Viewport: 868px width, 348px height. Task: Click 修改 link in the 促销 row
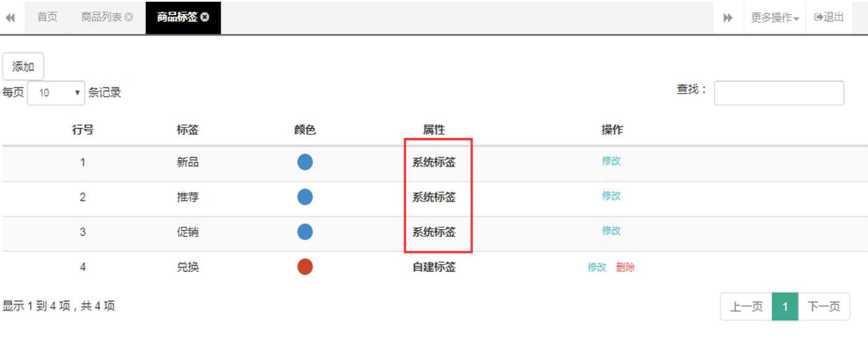click(x=611, y=231)
